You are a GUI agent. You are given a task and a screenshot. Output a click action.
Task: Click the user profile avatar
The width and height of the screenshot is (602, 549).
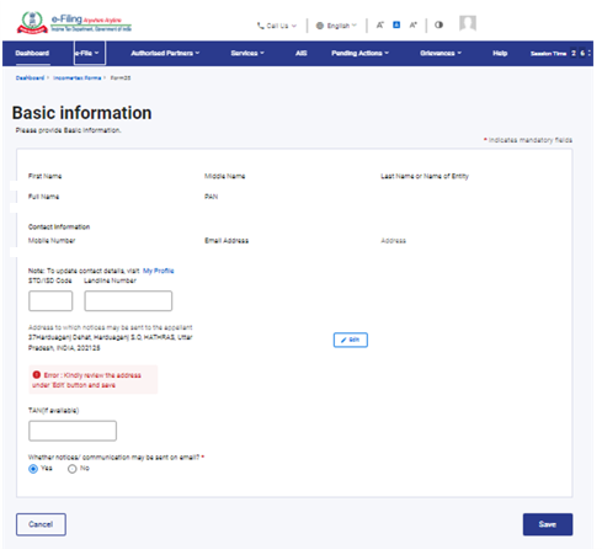[467, 24]
